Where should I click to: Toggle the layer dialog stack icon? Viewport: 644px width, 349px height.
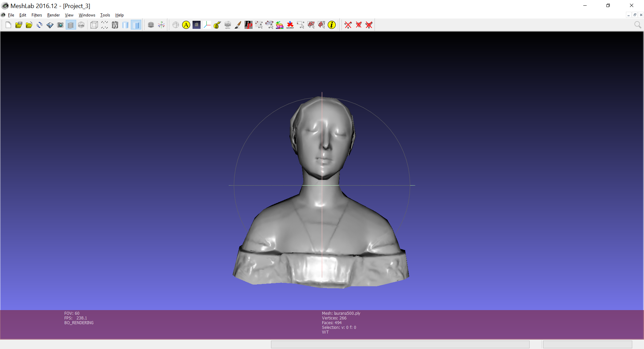pyautogui.click(x=71, y=25)
